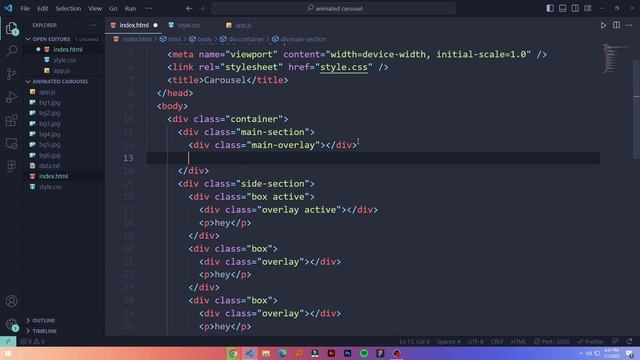Open errors and warnings count in status bar

pyautogui.click(x=33, y=342)
